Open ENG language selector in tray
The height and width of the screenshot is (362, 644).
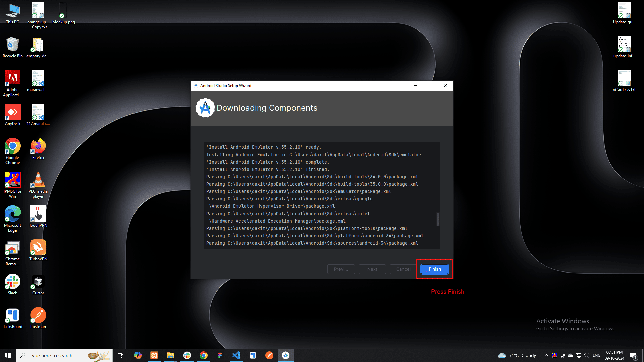click(596, 355)
